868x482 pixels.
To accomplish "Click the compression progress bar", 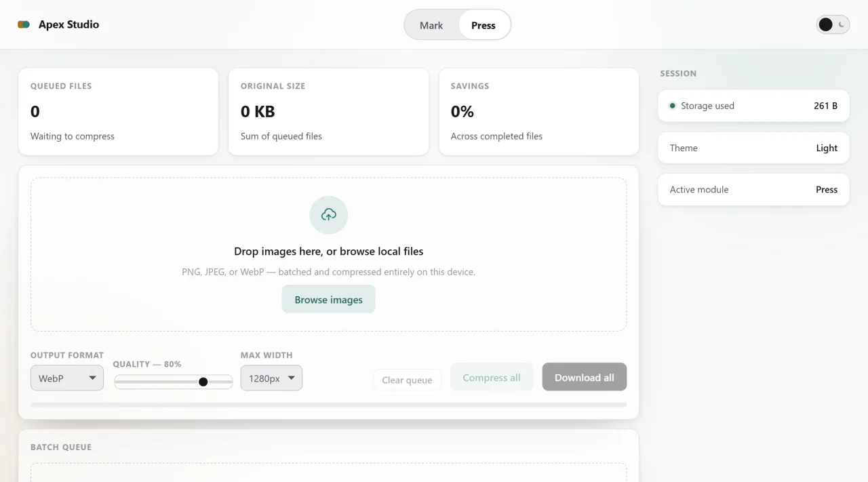I will (x=329, y=405).
